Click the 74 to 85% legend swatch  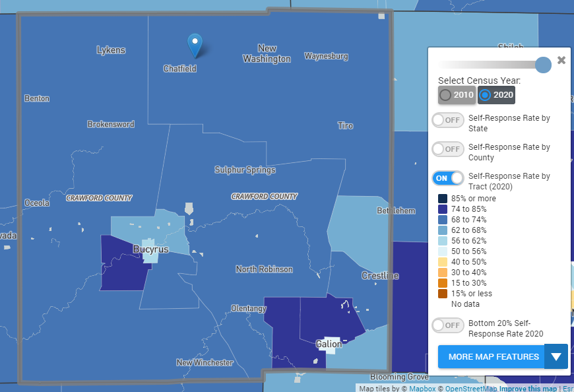[443, 209]
